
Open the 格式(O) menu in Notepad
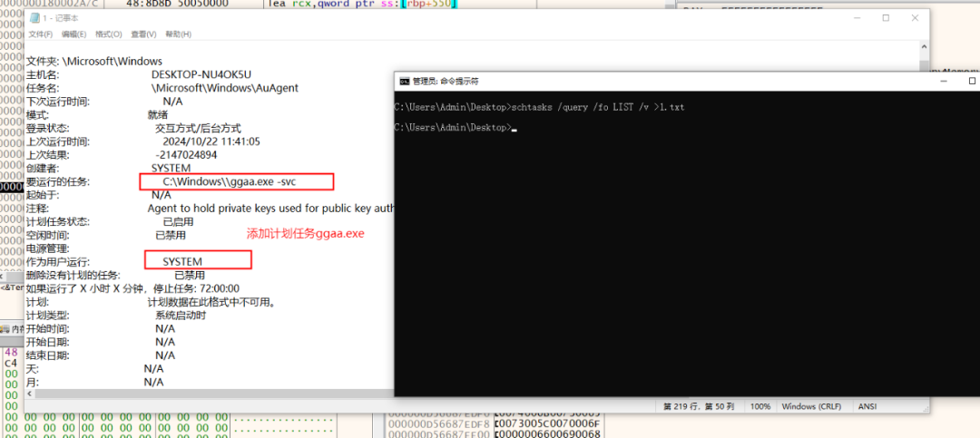109,34
